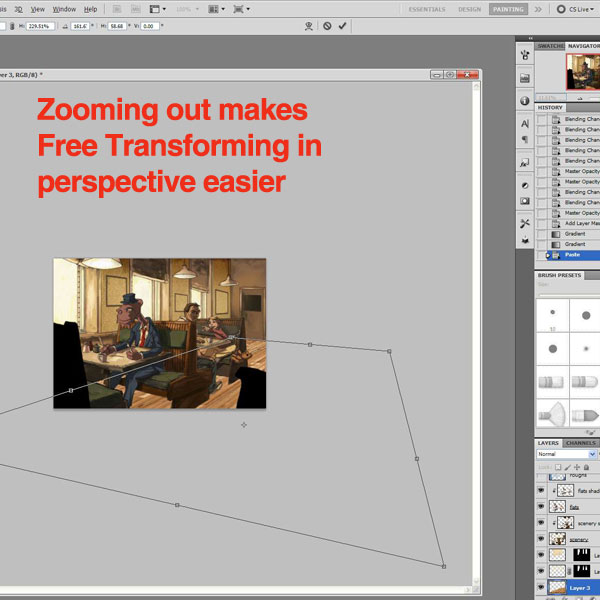Open the View menu
600x600 pixels.
click(x=38, y=9)
